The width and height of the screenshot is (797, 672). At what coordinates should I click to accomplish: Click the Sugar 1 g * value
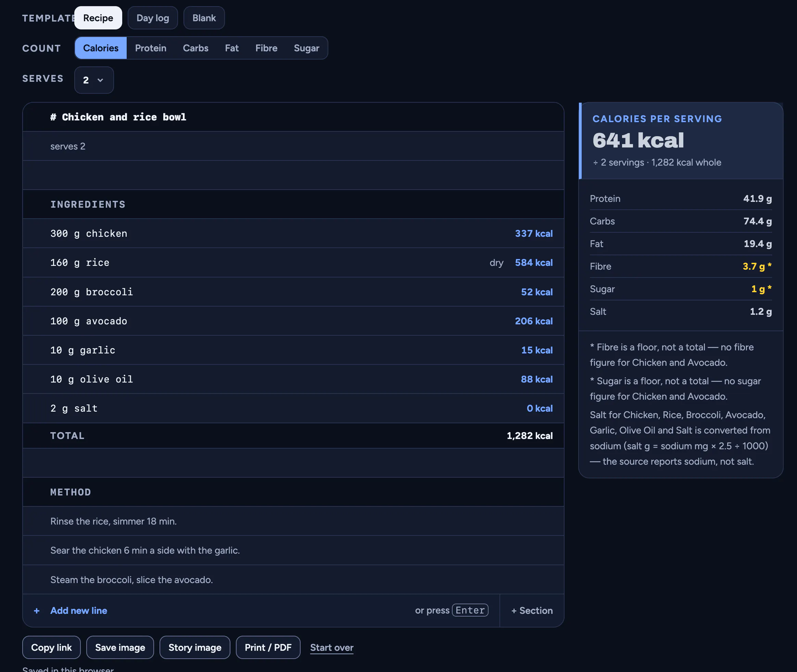[x=761, y=289]
